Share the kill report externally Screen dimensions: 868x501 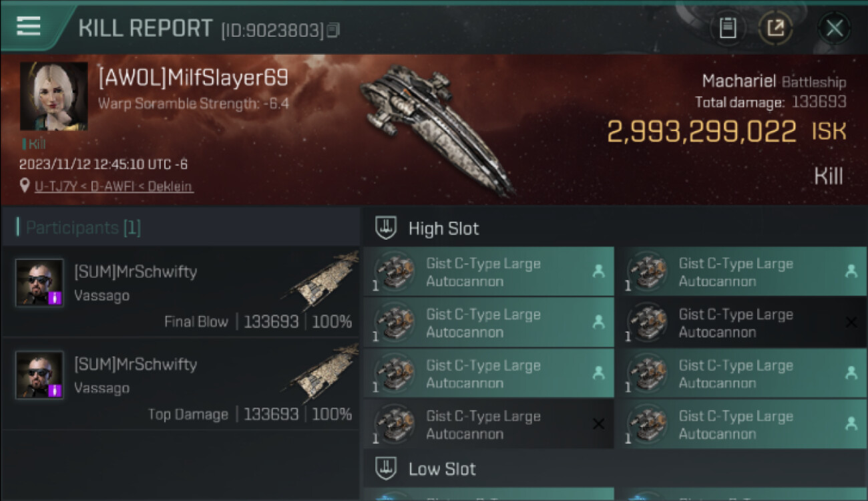[775, 28]
